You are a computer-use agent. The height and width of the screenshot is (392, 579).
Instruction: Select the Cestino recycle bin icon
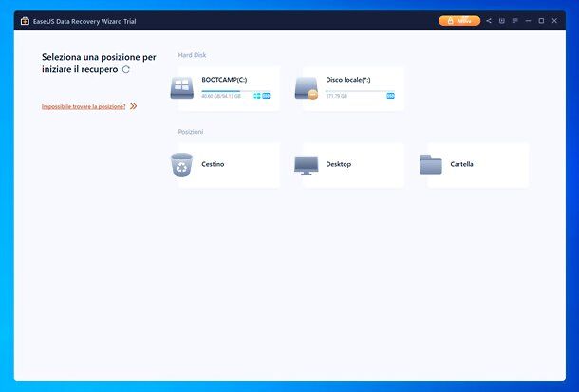[x=181, y=164]
